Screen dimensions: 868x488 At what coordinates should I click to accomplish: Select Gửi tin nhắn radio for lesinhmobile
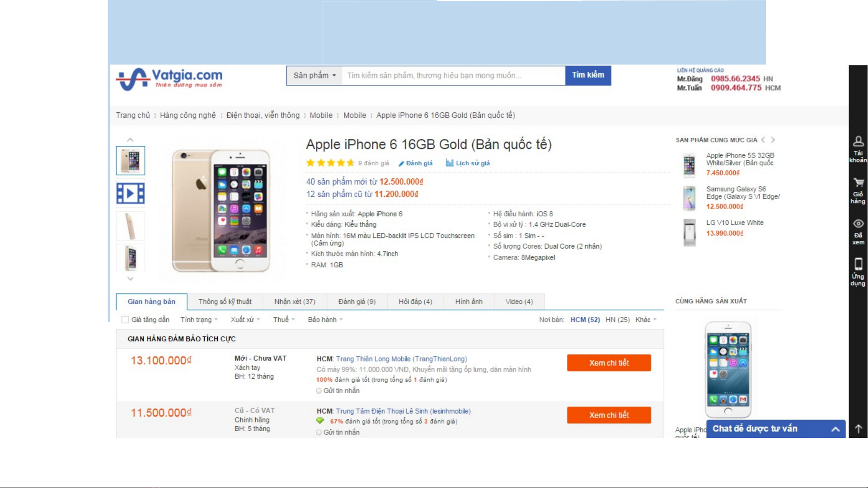pyautogui.click(x=319, y=432)
